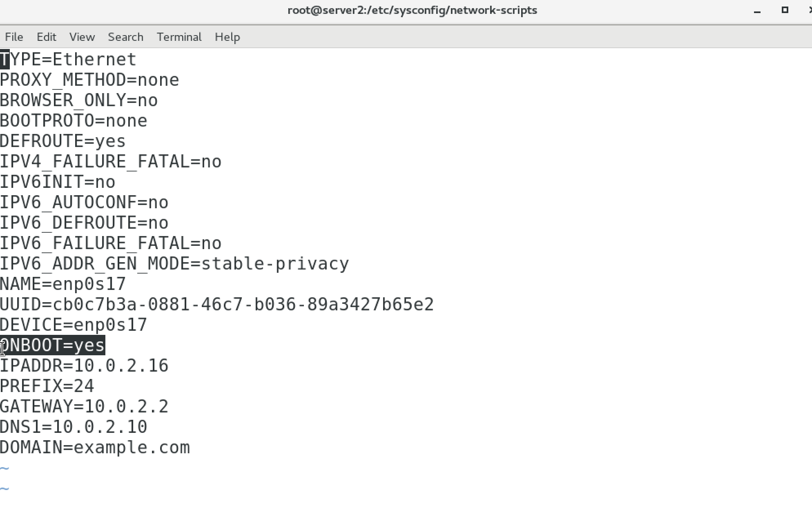Click the PREFIX=24 line
This screenshot has width=812, height=508.
[x=47, y=386]
